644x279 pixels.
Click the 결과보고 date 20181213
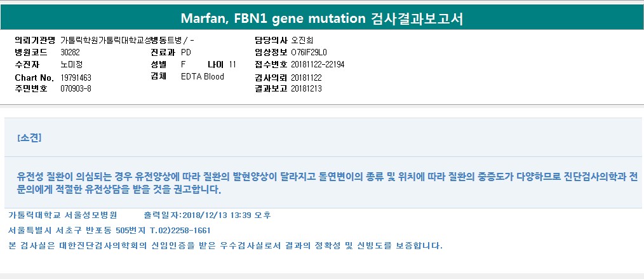click(306, 88)
